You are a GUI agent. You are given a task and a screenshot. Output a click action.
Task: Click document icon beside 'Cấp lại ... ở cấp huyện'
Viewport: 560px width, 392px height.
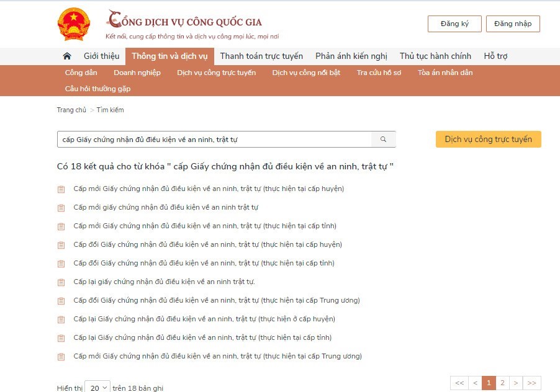[x=61, y=319]
